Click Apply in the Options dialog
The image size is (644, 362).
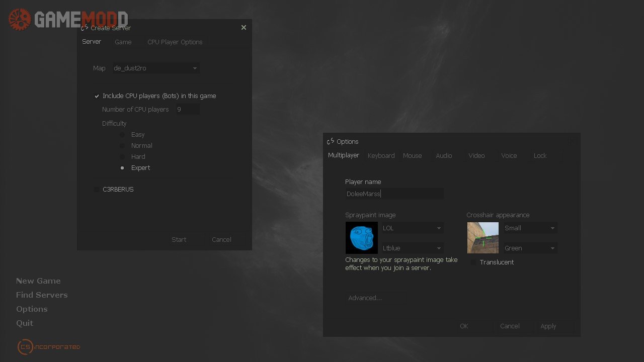(x=548, y=326)
